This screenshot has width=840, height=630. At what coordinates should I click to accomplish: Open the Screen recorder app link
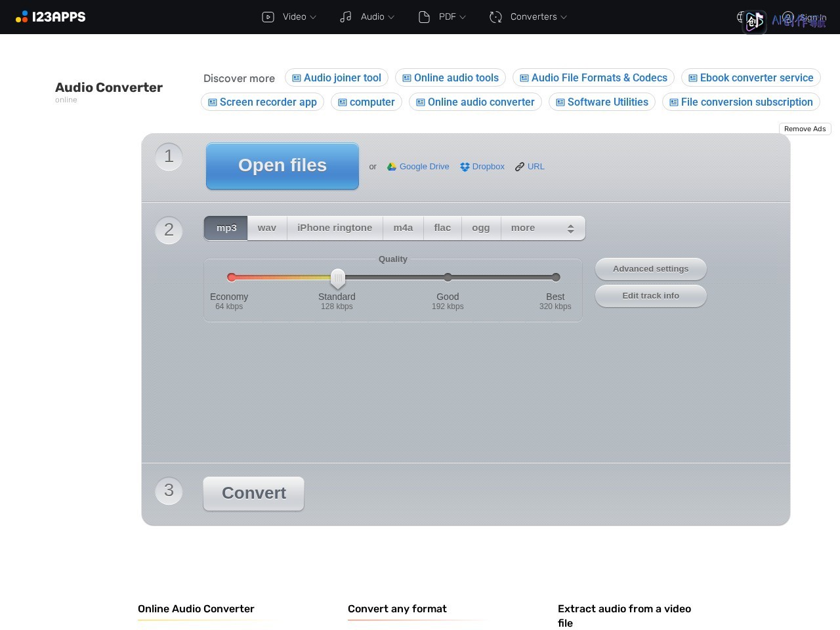click(x=262, y=102)
